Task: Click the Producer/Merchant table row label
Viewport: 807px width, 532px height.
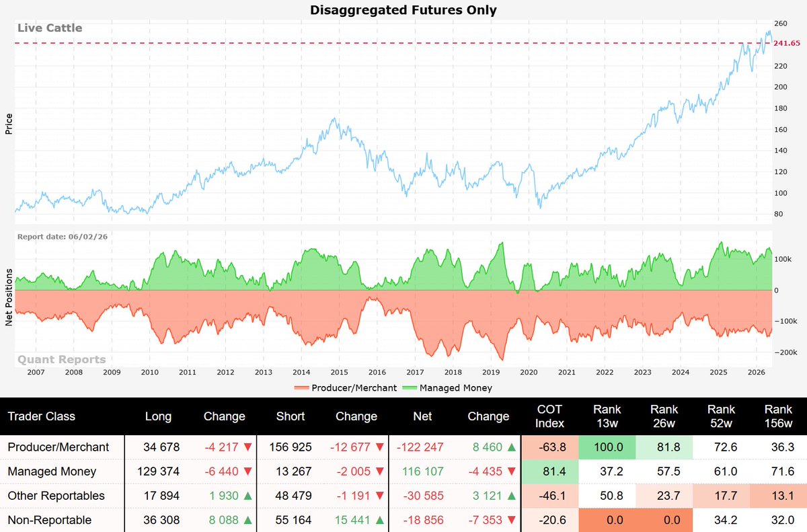Action: point(58,447)
